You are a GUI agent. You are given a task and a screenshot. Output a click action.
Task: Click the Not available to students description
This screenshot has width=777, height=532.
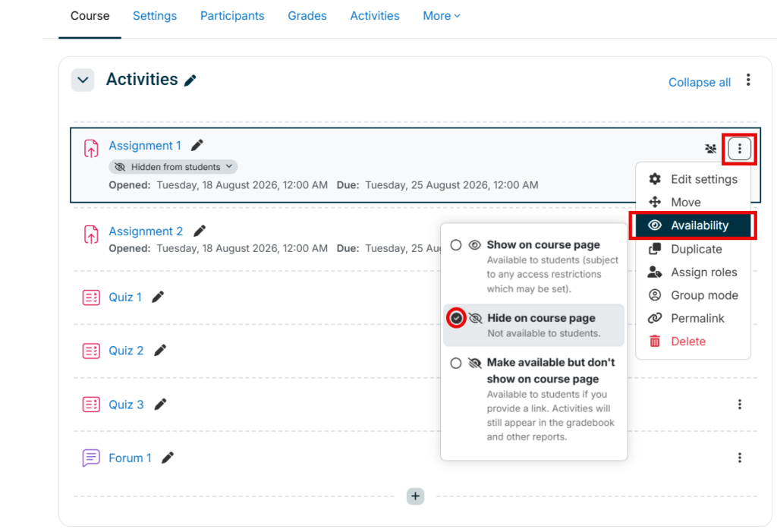(x=543, y=333)
